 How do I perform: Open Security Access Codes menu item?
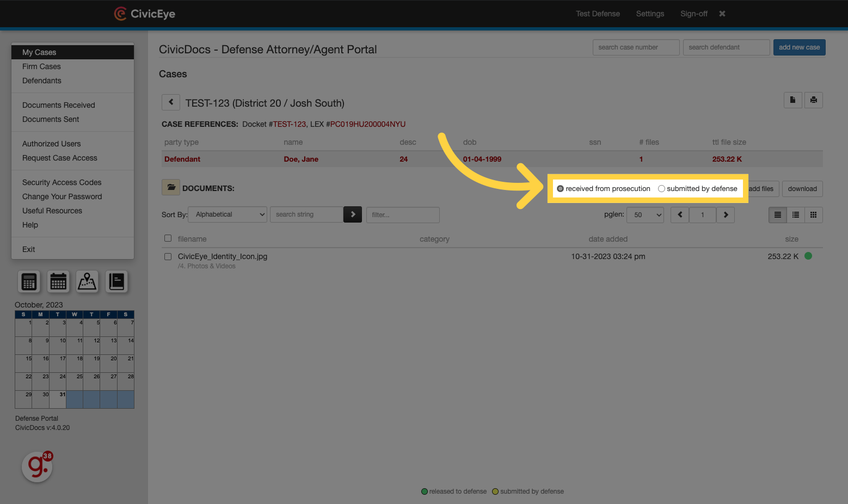tap(72, 182)
